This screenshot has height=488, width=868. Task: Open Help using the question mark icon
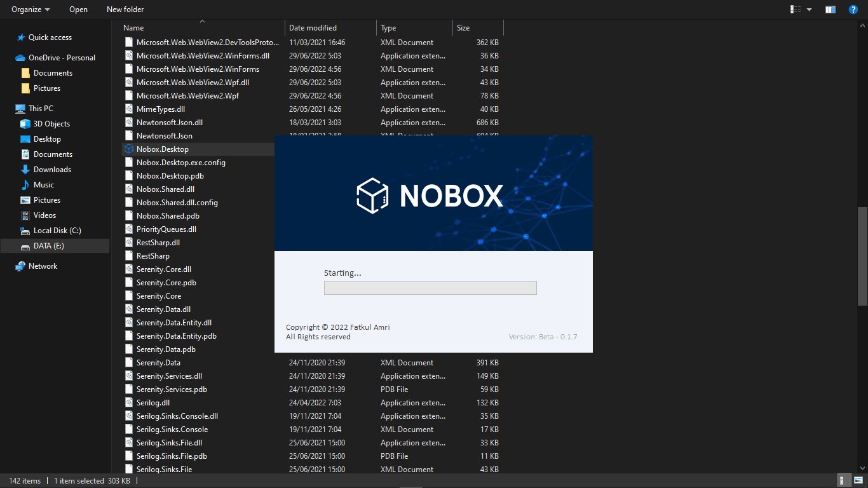[853, 9]
